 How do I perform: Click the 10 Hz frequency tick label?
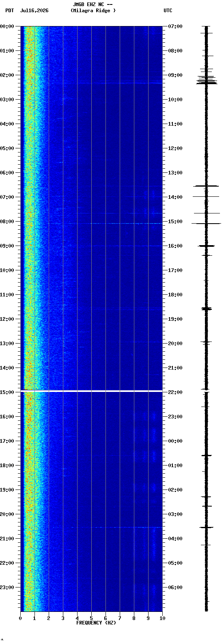[x=162, y=618]
